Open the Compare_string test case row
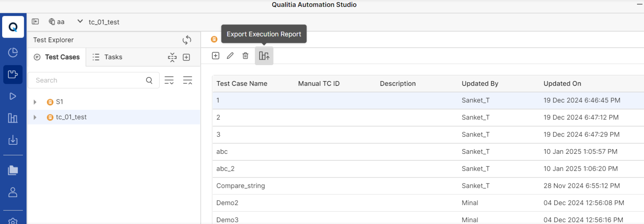 tap(240, 186)
